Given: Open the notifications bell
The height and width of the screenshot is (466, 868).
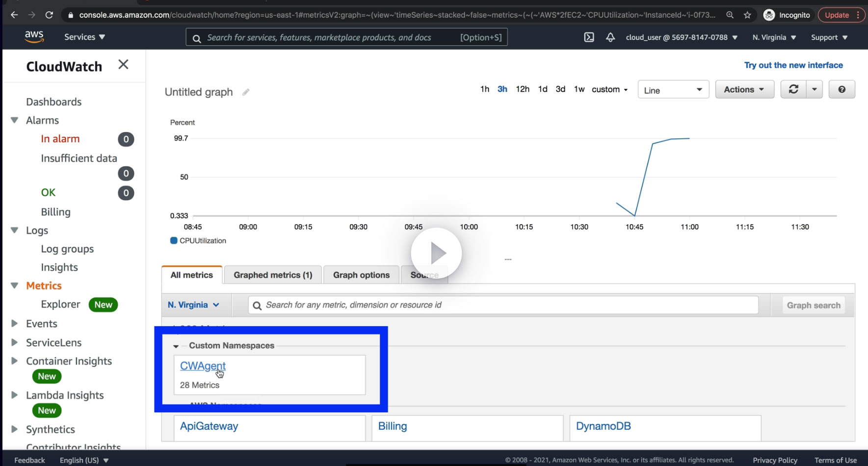Looking at the screenshot, I should point(610,37).
